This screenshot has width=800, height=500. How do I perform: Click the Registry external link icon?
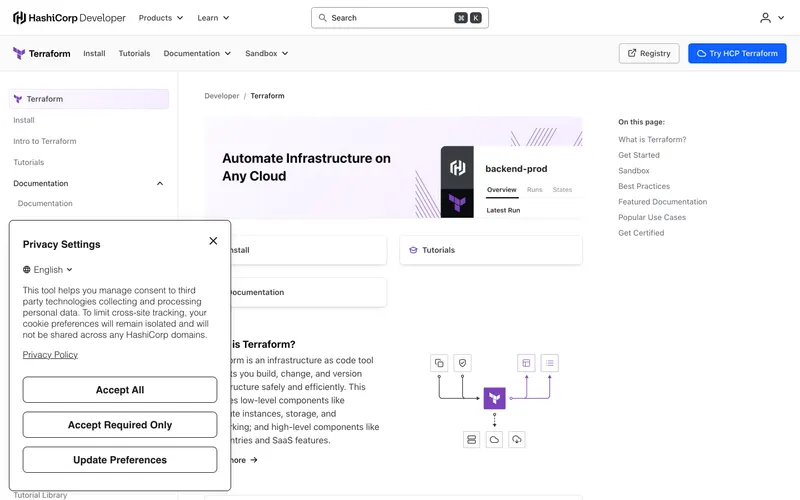(632, 53)
